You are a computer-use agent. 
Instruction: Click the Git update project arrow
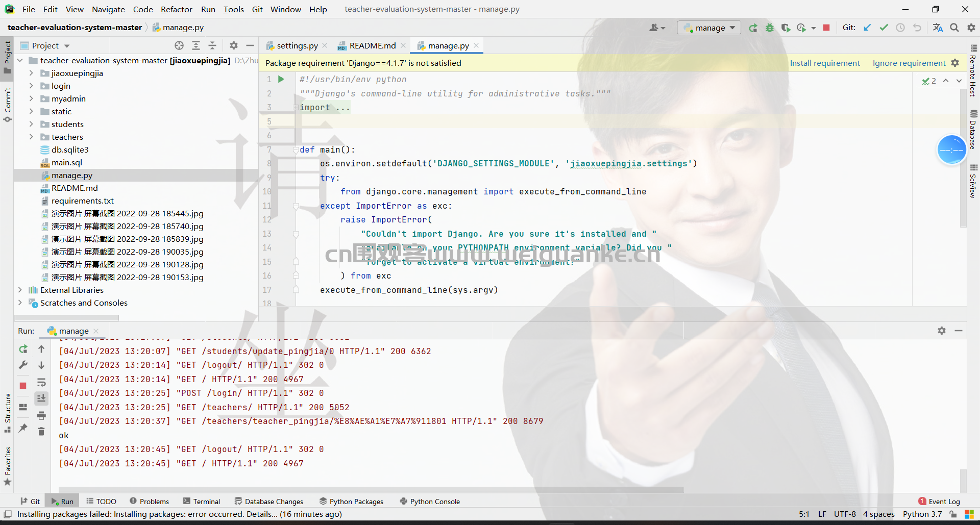pos(867,28)
